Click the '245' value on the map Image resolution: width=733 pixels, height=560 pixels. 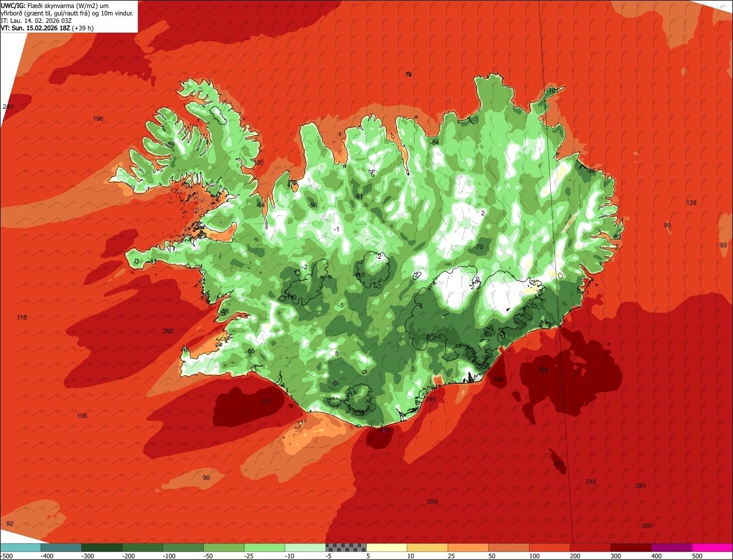click(591, 482)
